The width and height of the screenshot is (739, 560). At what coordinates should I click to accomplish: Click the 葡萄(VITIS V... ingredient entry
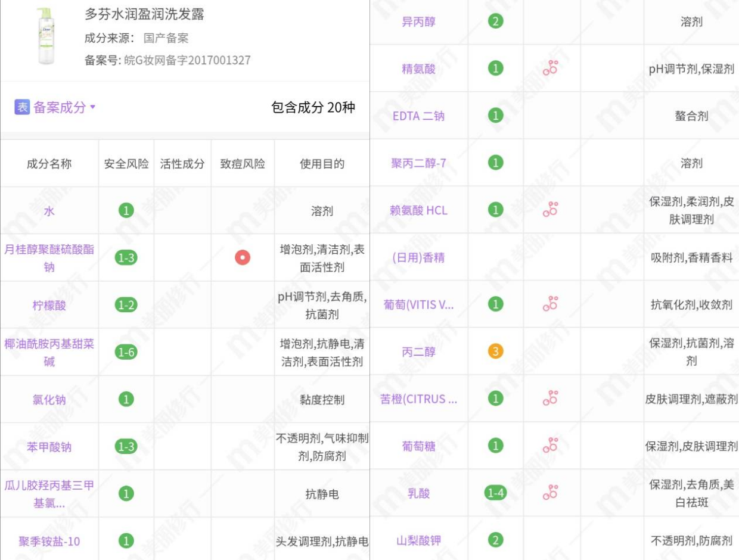click(x=418, y=304)
